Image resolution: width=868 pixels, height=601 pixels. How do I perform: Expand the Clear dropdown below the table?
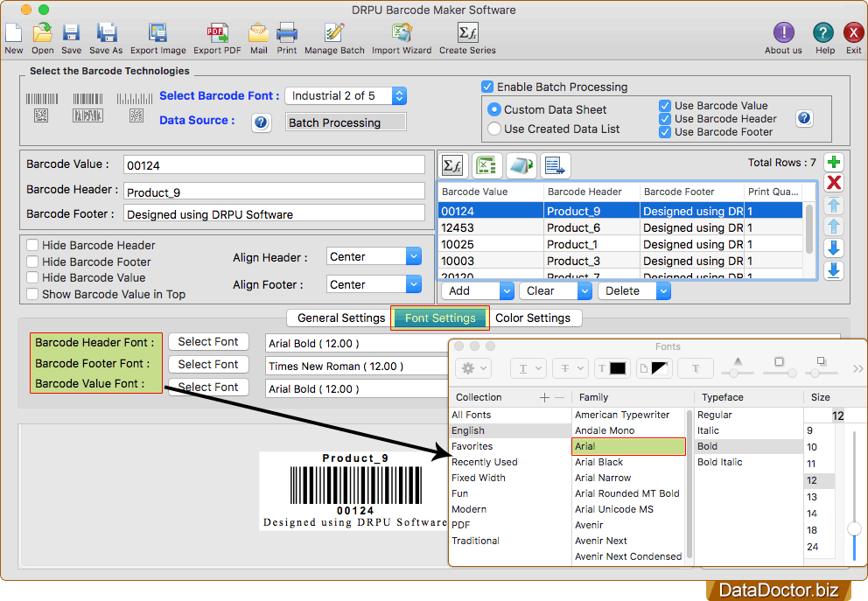click(584, 291)
